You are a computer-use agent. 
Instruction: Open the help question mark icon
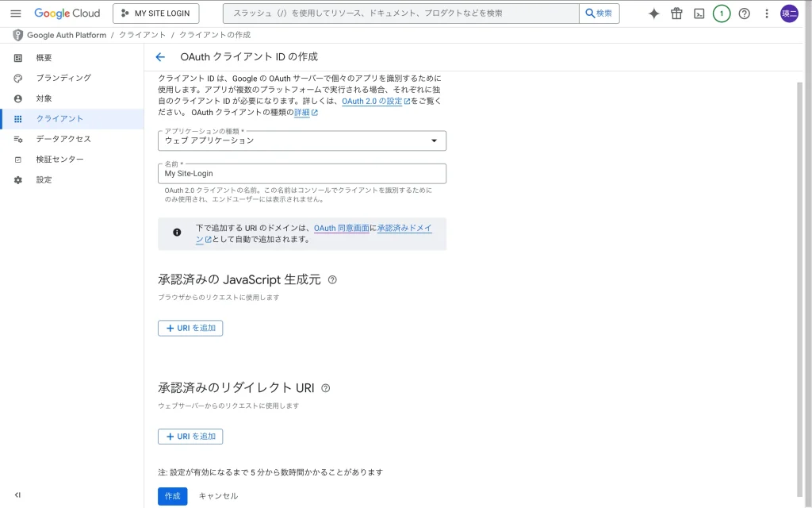tap(744, 13)
